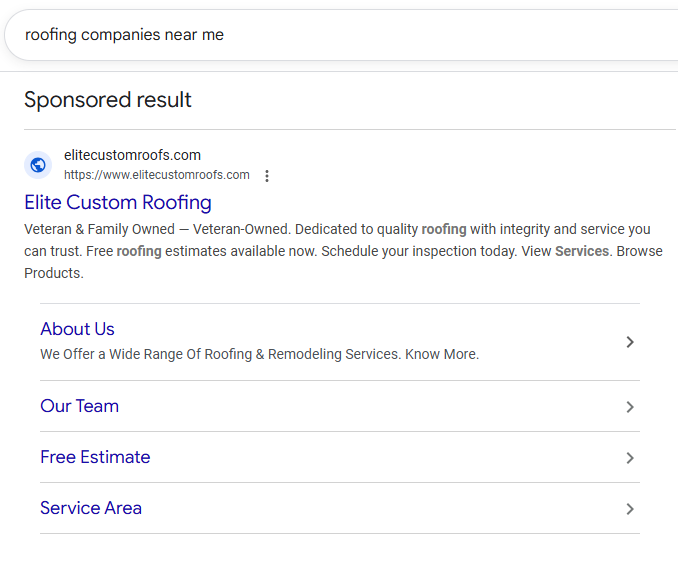Click the https://www.elitecustomroofs.com URL text
The height and width of the screenshot is (564, 678).
pyautogui.click(x=157, y=175)
